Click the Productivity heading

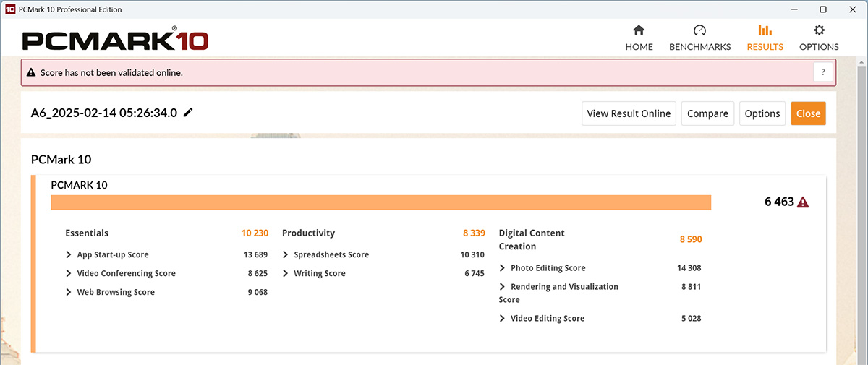coord(309,233)
